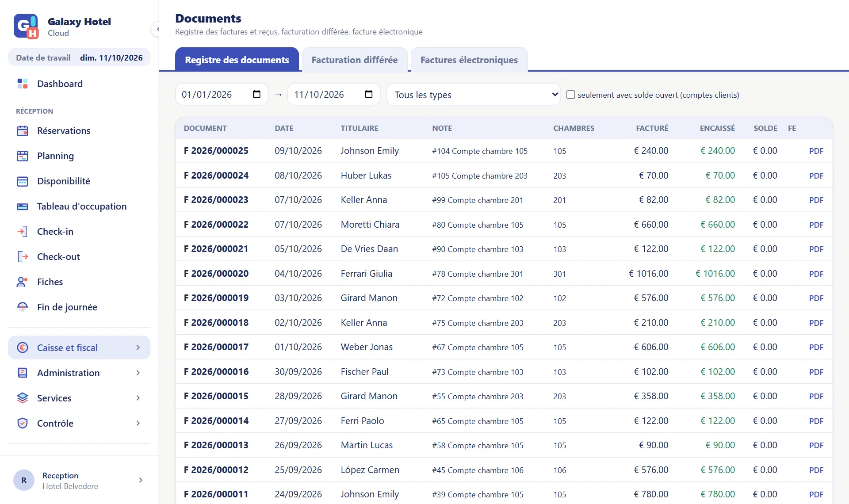Click the end date field 11/10/2026
This screenshot has width=849, height=504.
334,94
